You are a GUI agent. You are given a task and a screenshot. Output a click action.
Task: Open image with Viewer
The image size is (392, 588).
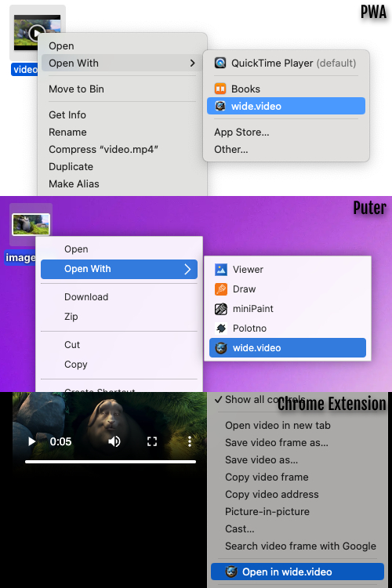(288, 269)
